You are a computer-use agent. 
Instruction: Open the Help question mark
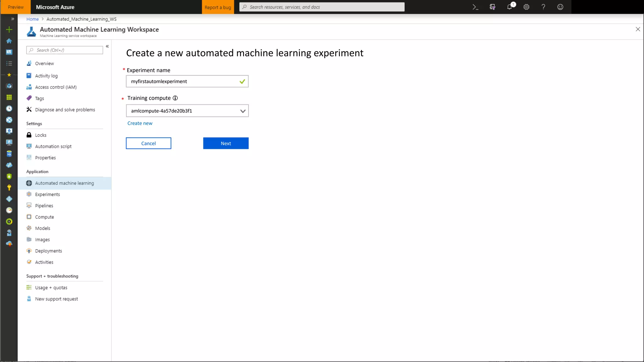(x=543, y=7)
